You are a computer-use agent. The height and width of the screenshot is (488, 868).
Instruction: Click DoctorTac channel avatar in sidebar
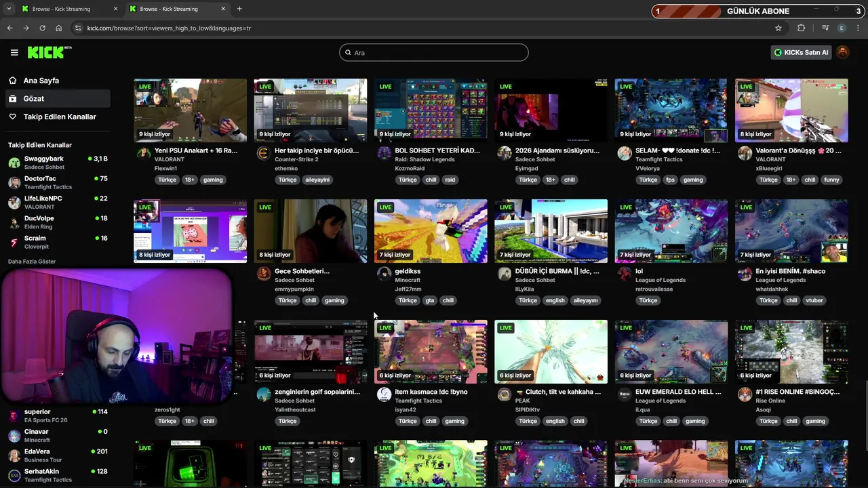[x=14, y=182]
